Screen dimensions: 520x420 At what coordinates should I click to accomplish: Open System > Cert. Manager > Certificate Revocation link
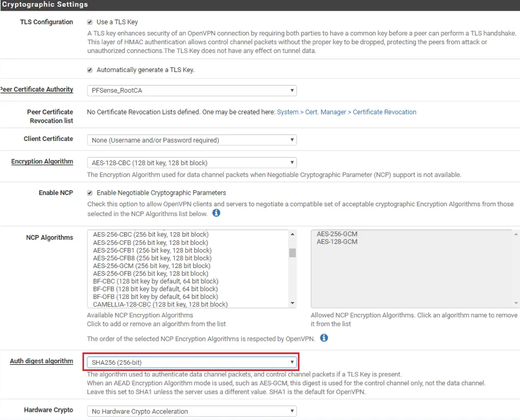[346, 112]
